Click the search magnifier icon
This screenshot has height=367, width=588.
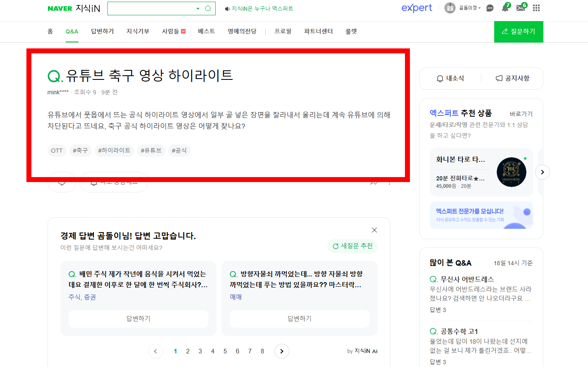click(x=208, y=8)
